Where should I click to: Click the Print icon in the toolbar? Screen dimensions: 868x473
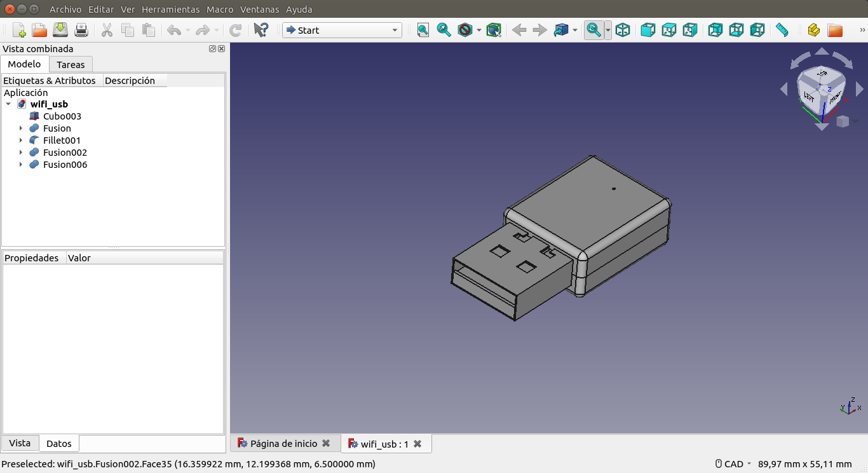point(81,30)
